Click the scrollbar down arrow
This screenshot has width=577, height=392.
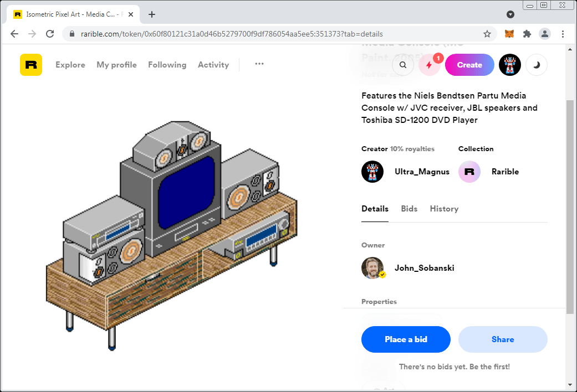(570, 385)
